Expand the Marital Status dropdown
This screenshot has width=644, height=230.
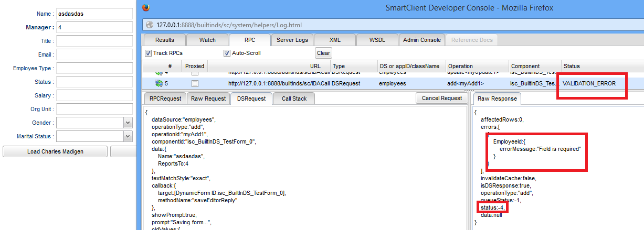click(128, 136)
